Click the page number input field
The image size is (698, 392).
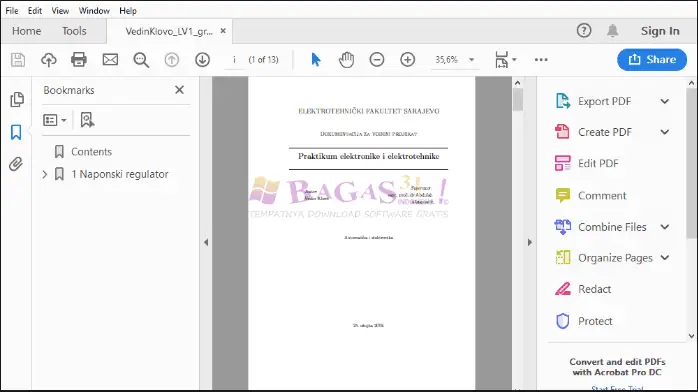[x=234, y=60]
